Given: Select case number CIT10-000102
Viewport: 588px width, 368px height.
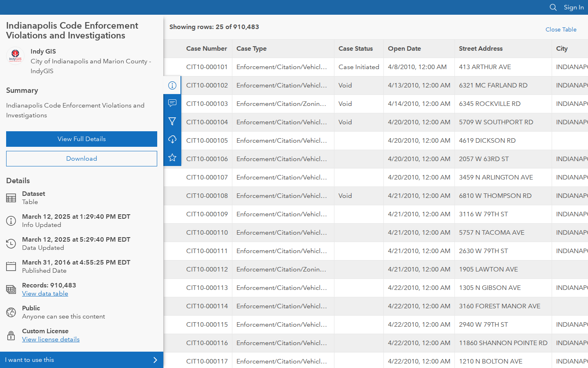Looking at the screenshot, I should (207, 85).
